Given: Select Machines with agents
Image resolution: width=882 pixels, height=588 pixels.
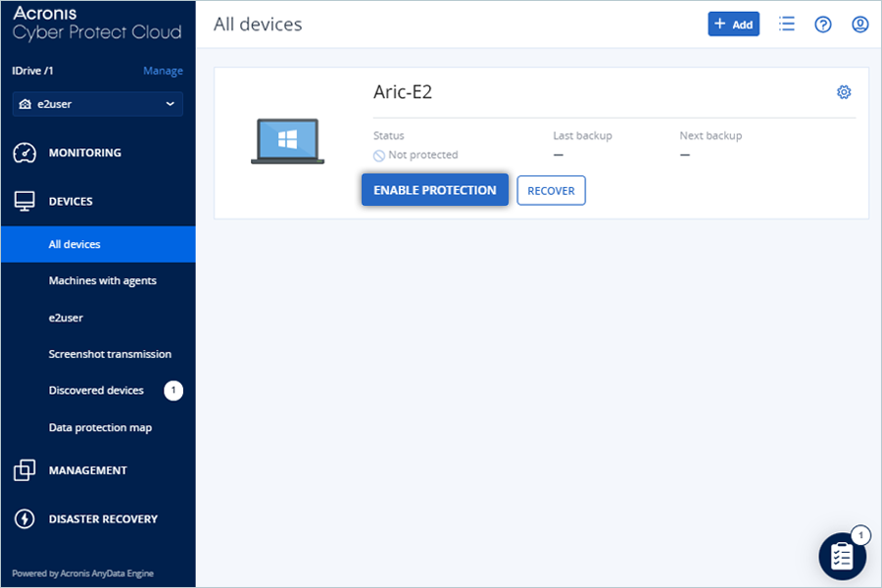Looking at the screenshot, I should coord(102,281).
